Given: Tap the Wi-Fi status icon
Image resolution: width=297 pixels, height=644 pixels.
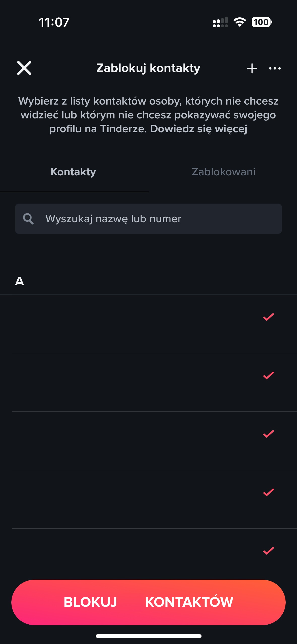Looking at the screenshot, I should (240, 22).
